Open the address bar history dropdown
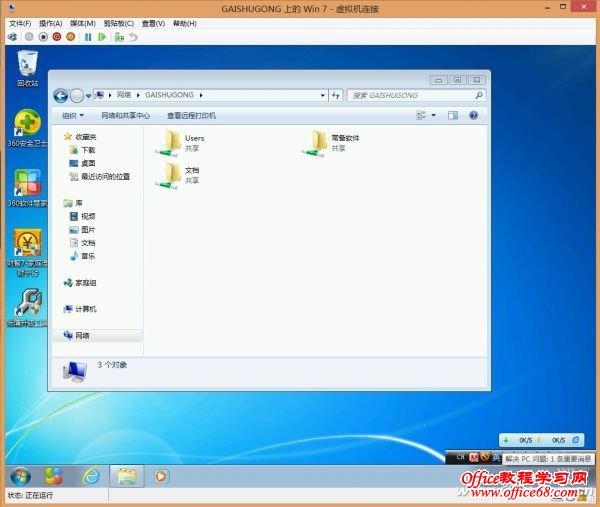The image size is (600, 507). (x=323, y=95)
